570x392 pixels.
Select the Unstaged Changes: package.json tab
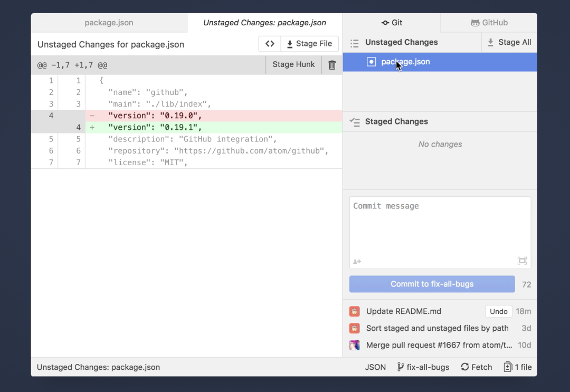click(x=264, y=23)
